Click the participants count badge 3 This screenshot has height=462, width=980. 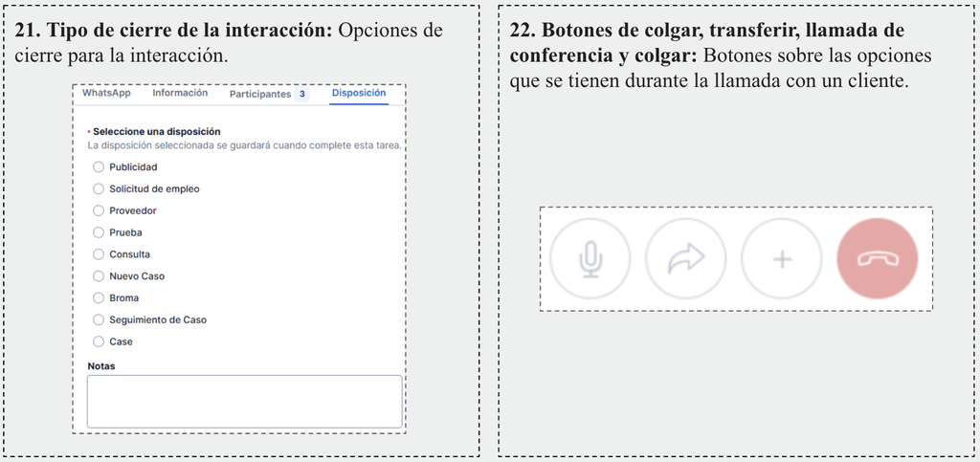pyautogui.click(x=302, y=95)
